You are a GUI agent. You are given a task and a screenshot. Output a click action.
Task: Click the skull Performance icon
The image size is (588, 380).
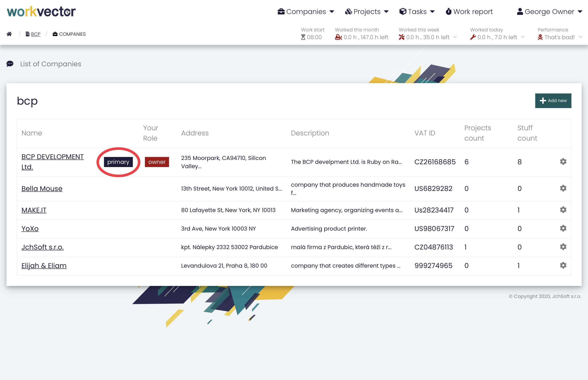(540, 37)
